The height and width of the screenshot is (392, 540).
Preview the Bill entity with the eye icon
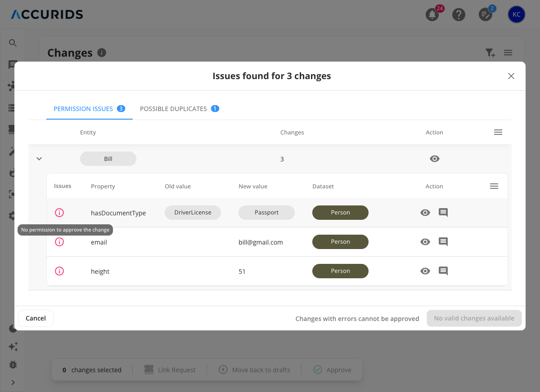tap(434, 159)
